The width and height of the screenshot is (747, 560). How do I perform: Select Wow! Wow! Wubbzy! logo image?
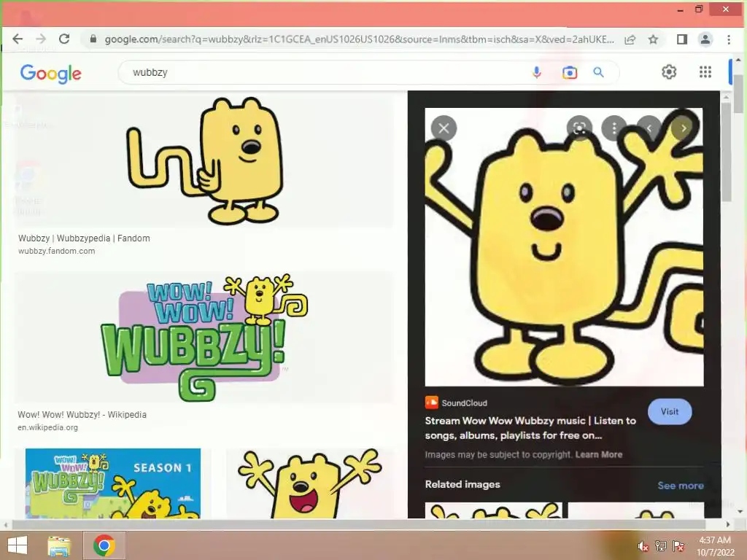tap(204, 337)
